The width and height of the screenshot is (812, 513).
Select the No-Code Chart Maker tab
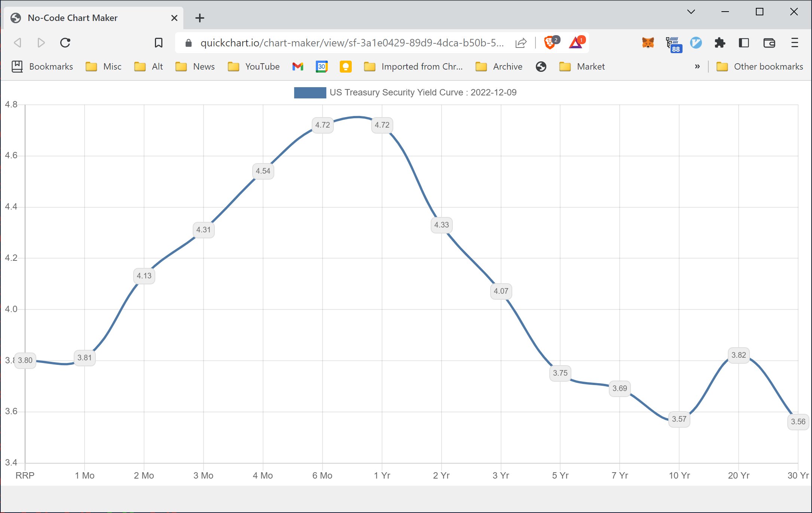(x=73, y=18)
